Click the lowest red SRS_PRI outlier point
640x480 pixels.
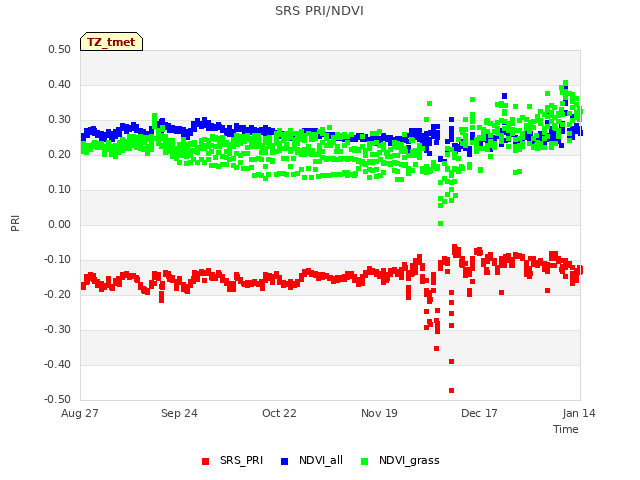point(451,391)
